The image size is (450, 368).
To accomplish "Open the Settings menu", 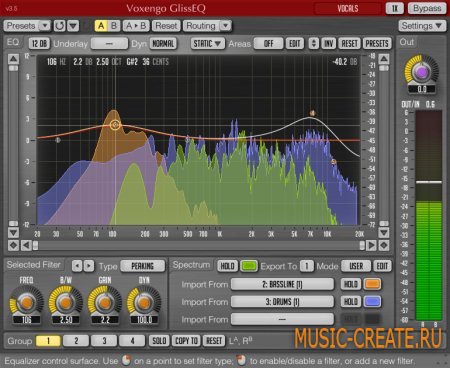I will (422, 26).
